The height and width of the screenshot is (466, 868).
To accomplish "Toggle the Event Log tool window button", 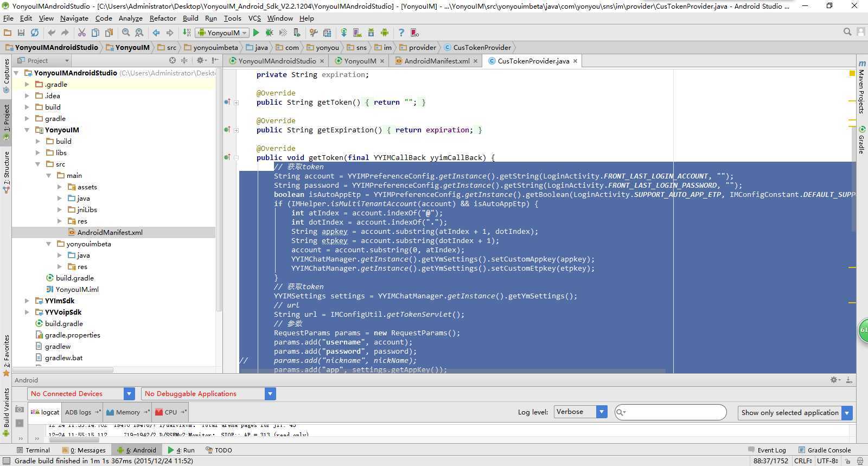I will pyautogui.click(x=767, y=450).
